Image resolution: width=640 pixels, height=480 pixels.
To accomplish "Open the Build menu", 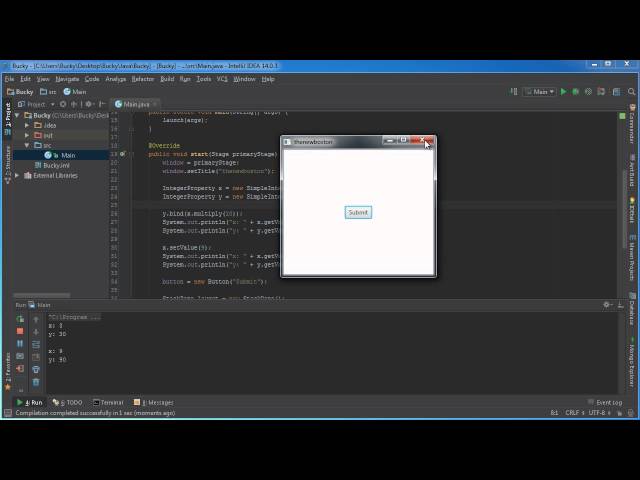I will tap(167, 79).
